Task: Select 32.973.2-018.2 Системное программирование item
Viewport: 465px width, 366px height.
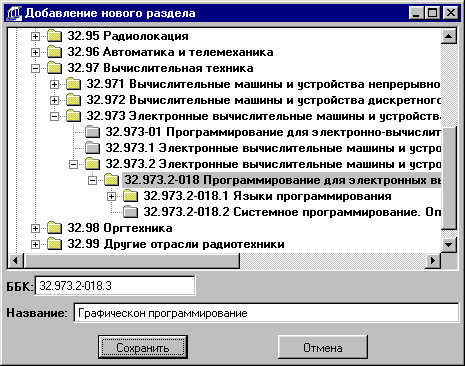Action: 292,212
